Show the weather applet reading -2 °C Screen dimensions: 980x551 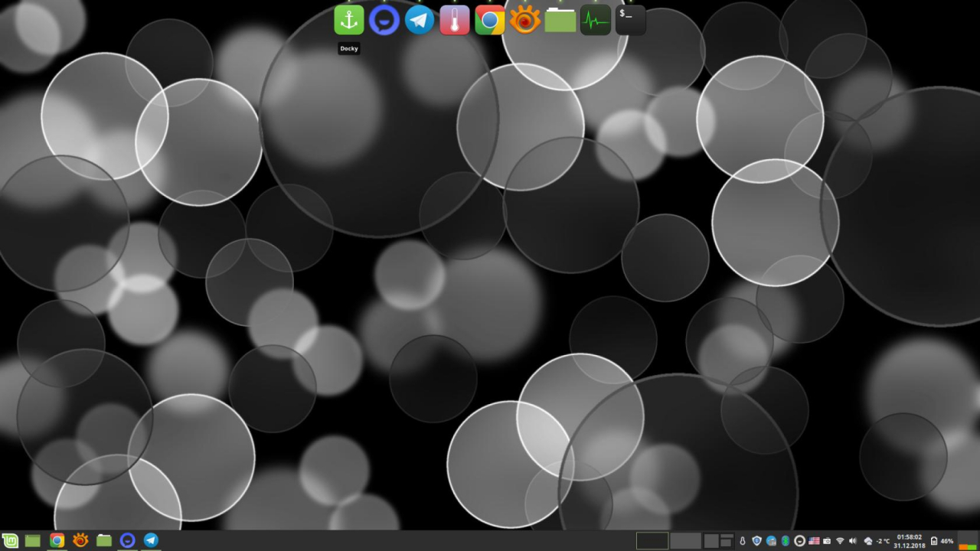pos(877,541)
